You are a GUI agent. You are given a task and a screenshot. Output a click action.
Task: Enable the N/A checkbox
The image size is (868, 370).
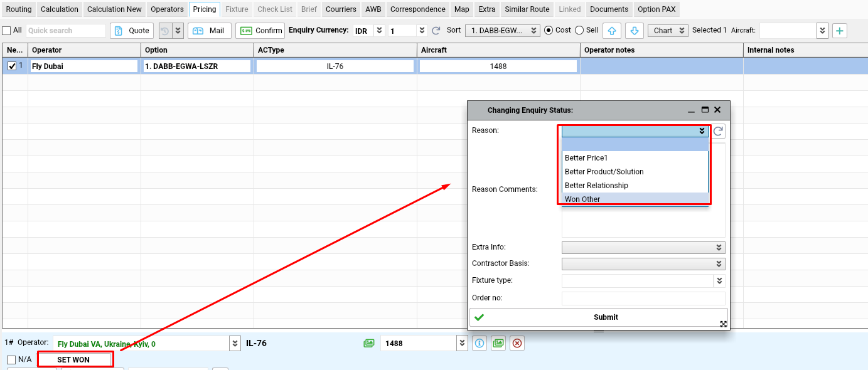11,360
